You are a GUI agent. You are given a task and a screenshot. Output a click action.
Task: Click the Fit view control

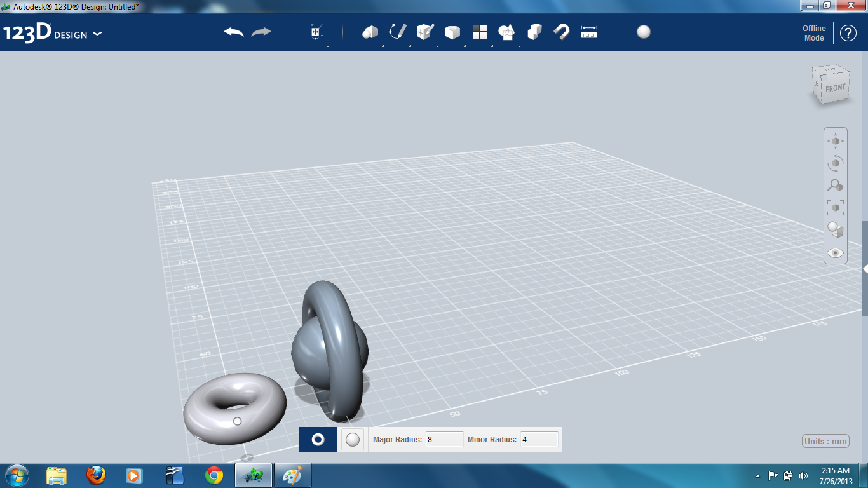pyautogui.click(x=835, y=207)
